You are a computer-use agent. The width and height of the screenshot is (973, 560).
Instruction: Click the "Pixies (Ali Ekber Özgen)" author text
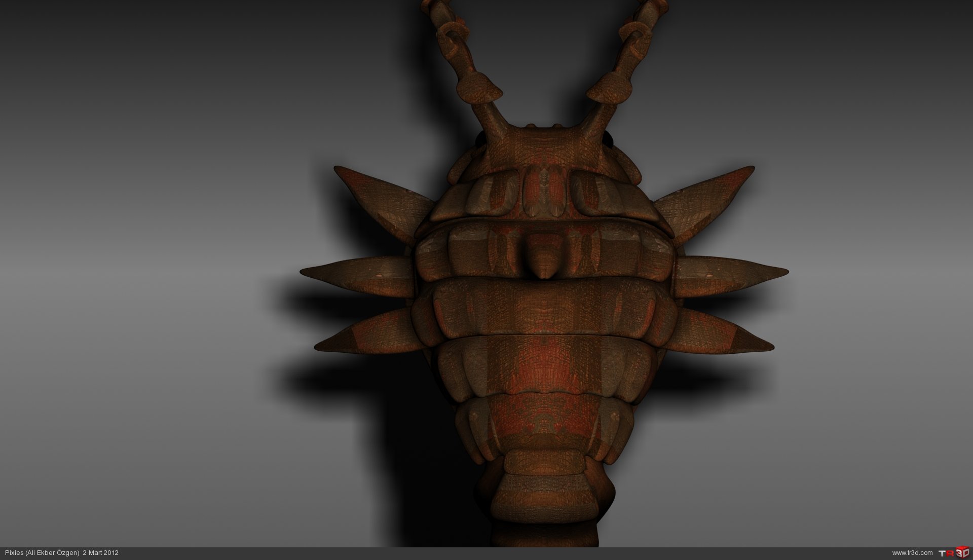pos(42,553)
